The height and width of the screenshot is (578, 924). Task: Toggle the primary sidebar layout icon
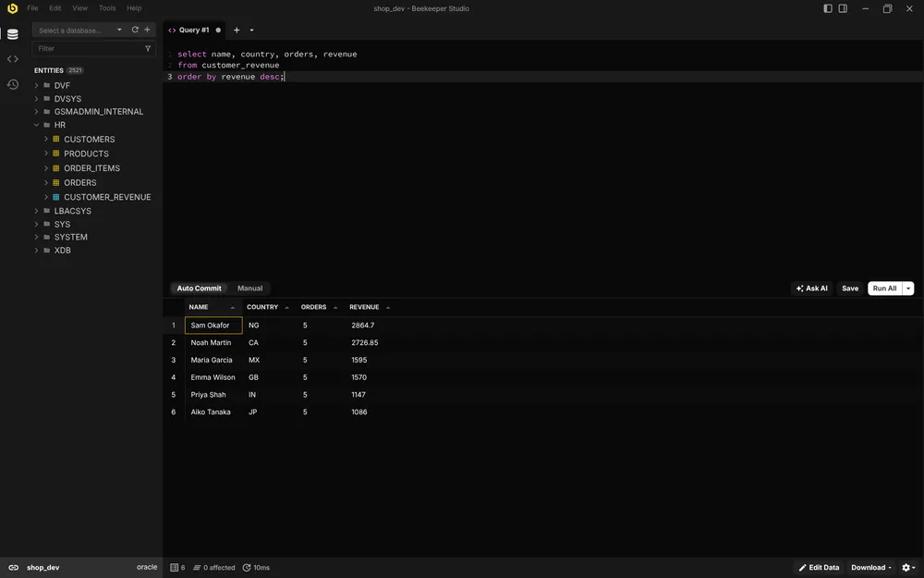(x=828, y=8)
